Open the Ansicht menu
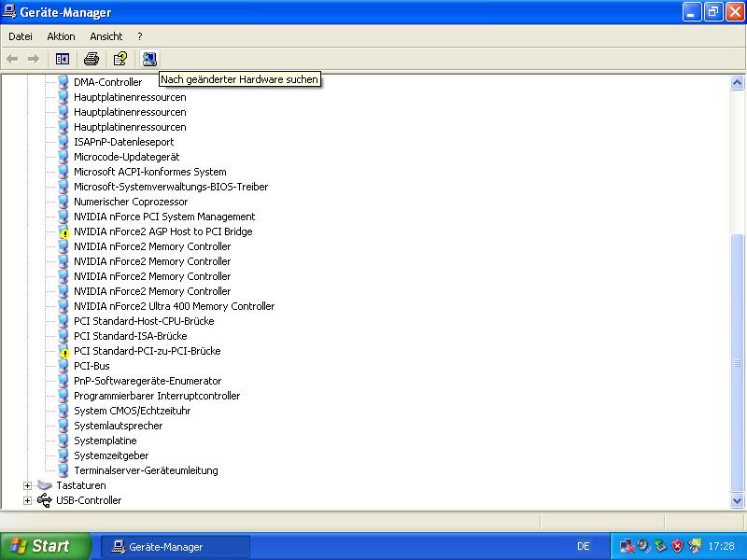 106,36
